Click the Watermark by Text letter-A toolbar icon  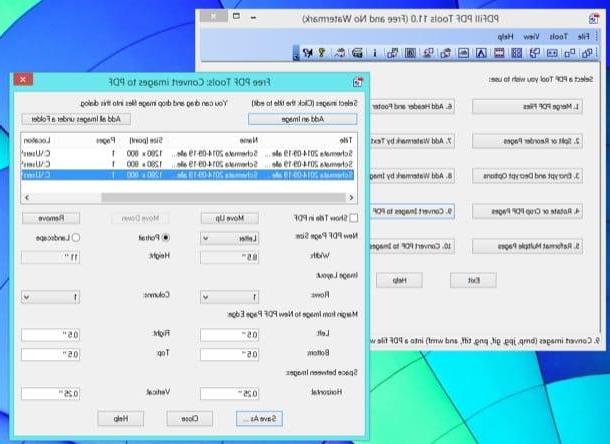tap(481, 53)
